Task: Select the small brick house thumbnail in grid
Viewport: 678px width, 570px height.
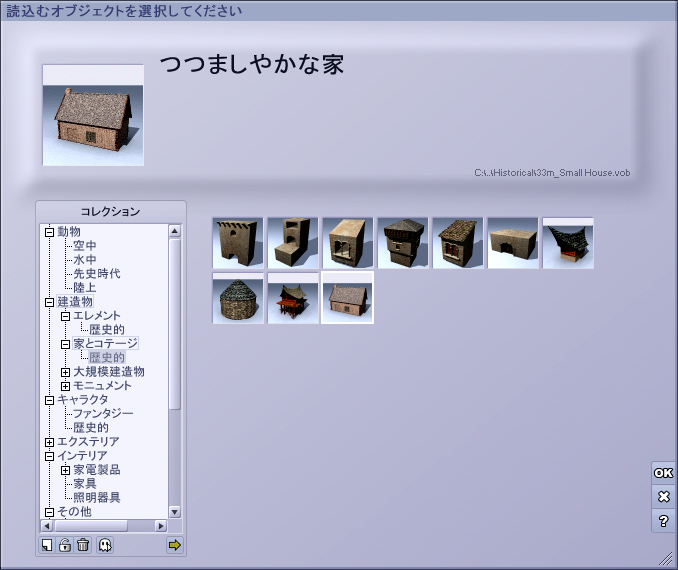Action: (x=348, y=298)
